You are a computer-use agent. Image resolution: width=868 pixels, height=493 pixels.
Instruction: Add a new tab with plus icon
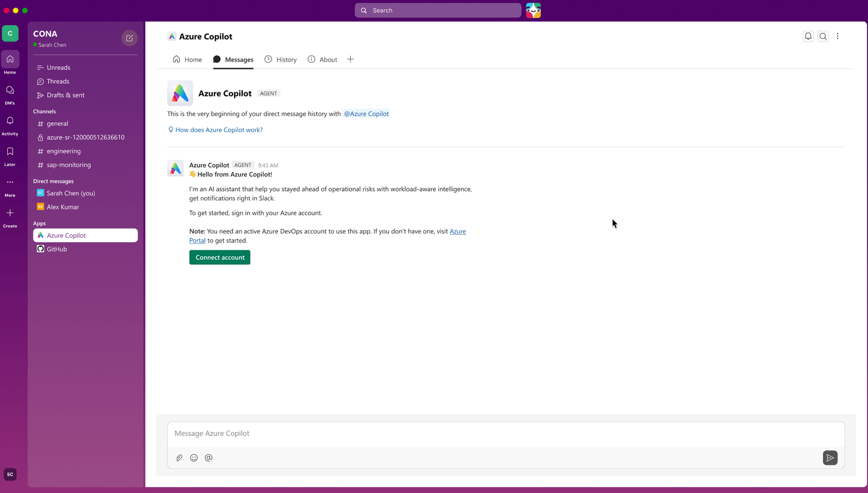coord(351,59)
